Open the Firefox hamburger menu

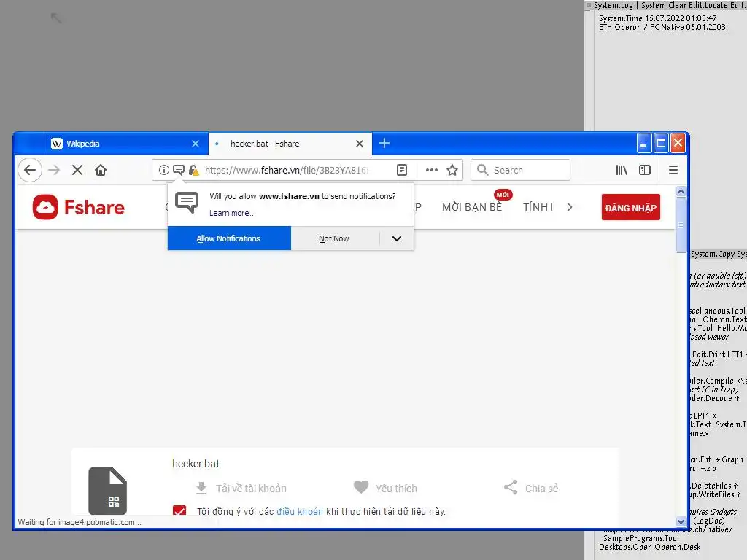[673, 170]
